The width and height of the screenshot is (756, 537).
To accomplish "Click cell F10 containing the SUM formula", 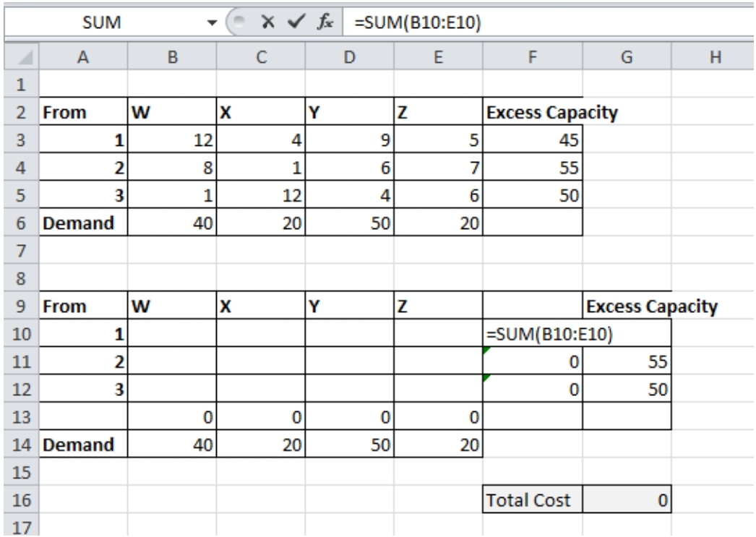I will 533,335.
